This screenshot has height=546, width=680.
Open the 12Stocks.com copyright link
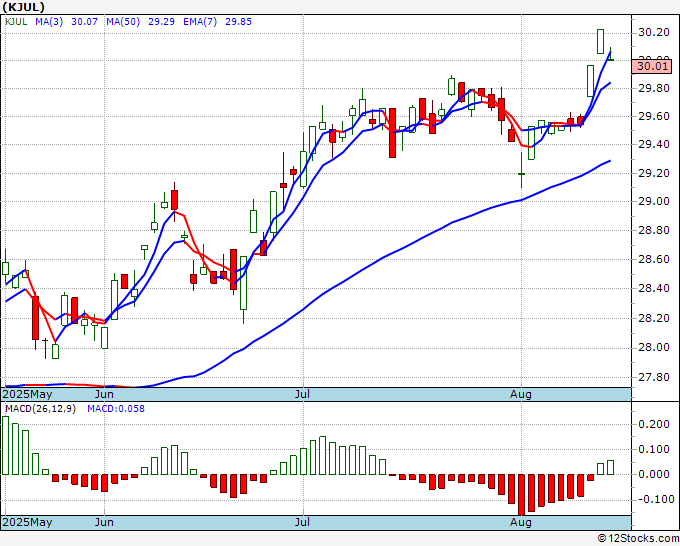638,538
